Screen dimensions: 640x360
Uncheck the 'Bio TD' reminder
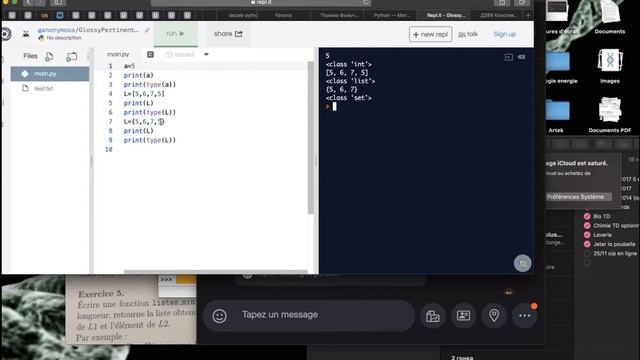click(587, 216)
